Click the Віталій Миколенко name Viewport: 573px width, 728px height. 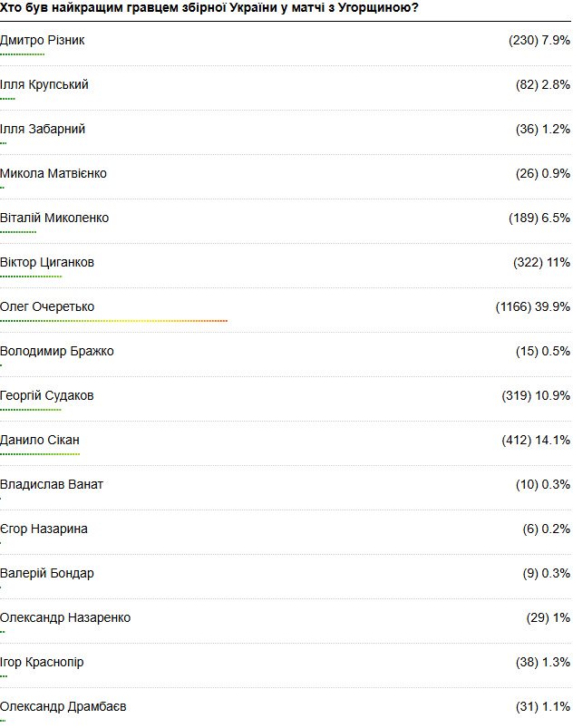(x=54, y=218)
